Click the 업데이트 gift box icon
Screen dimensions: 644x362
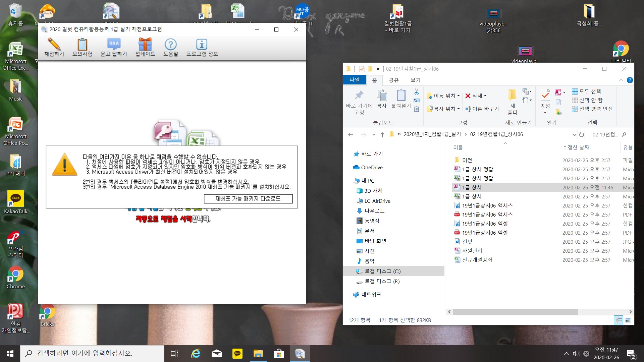(145, 44)
